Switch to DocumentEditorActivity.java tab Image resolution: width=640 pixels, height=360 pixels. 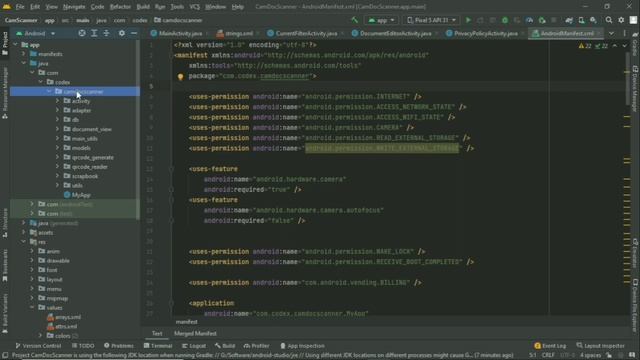[x=391, y=33]
